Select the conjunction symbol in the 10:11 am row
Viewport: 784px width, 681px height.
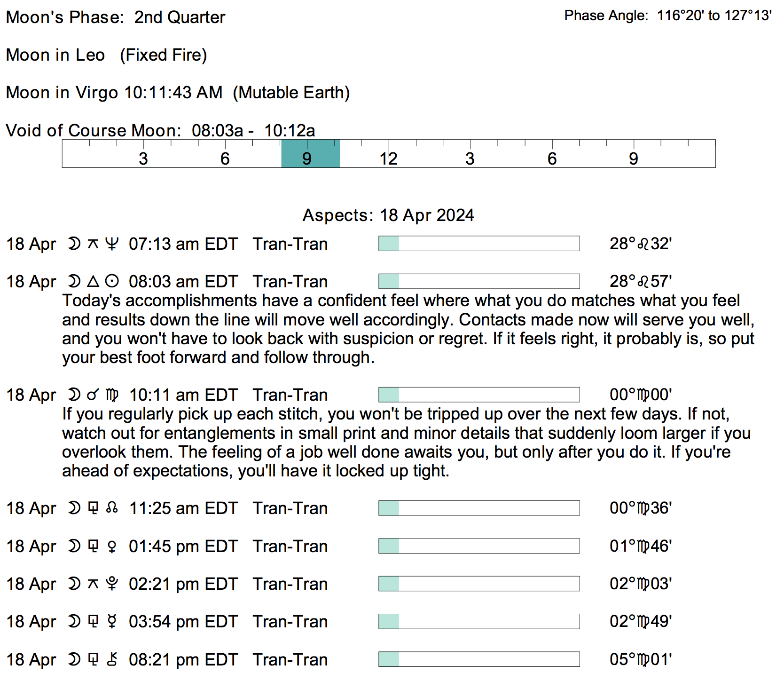[x=93, y=395]
